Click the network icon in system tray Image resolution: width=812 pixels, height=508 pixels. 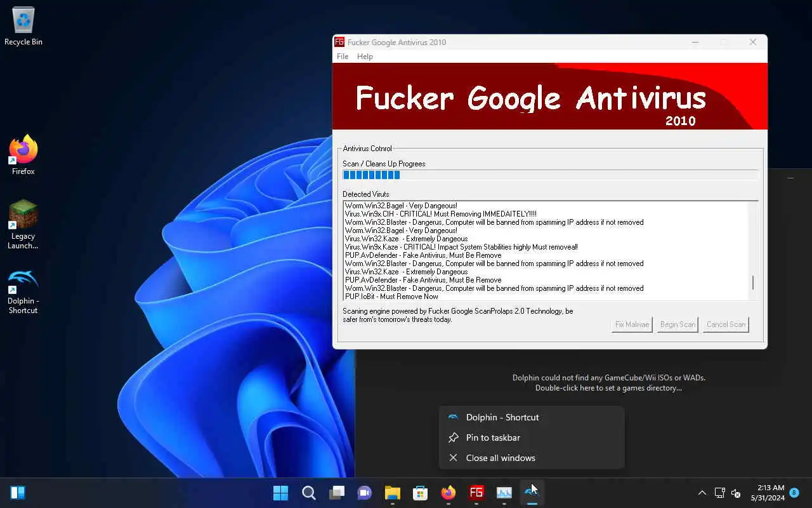point(719,493)
